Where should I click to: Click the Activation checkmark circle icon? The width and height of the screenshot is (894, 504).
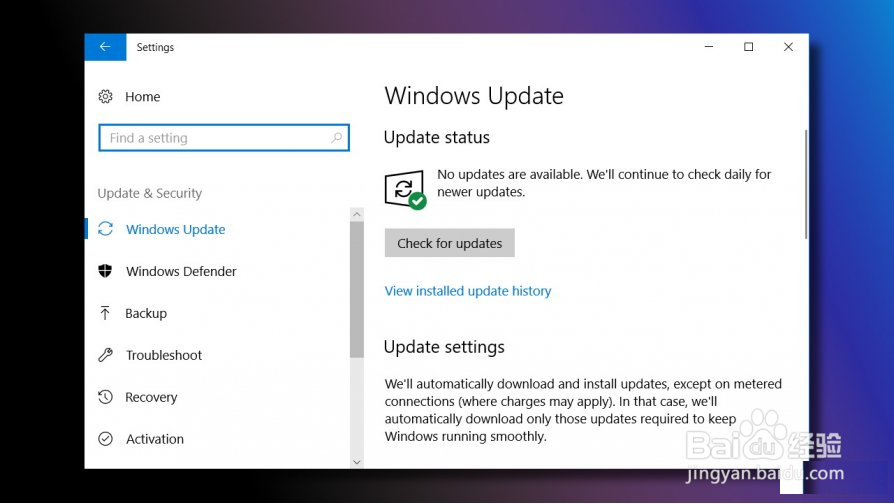pos(105,438)
